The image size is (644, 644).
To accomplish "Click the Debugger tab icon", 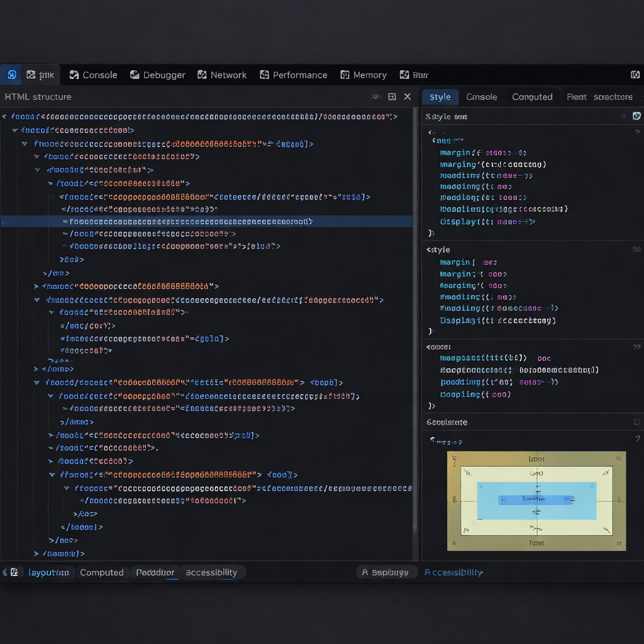I will coord(135,75).
